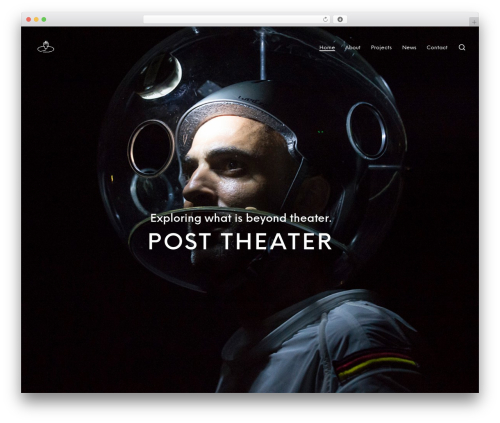Open a new tab with the plus button
This screenshot has width=500, height=423.
(x=474, y=22)
